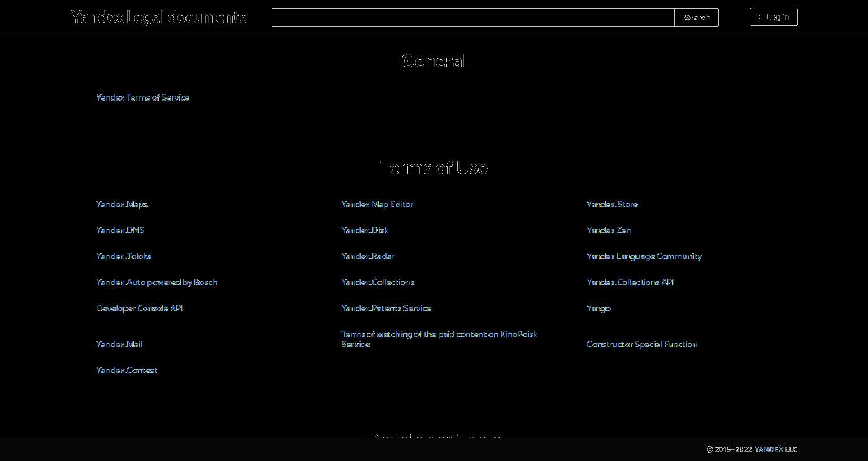Open Yandex.Store terms link

tap(612, 205)
